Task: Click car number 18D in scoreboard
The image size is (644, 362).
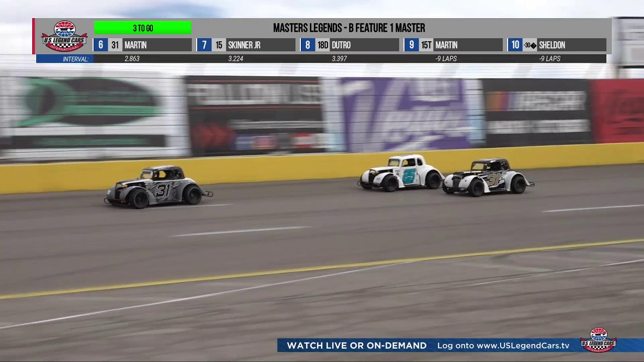Action: click(323, 45)
